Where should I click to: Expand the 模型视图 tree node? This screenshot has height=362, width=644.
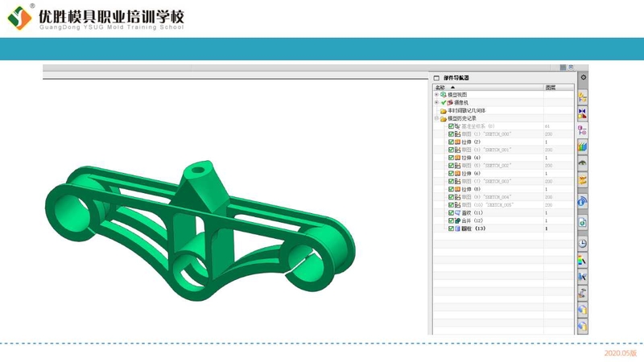(436, 95)
